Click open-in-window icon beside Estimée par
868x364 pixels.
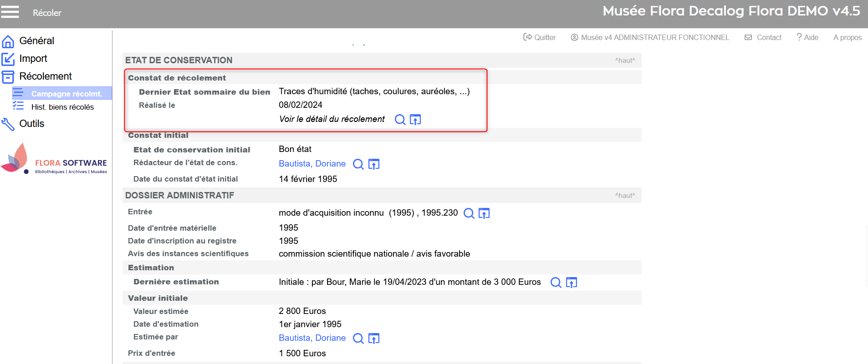pyautogui.click(x=373, y=339)
